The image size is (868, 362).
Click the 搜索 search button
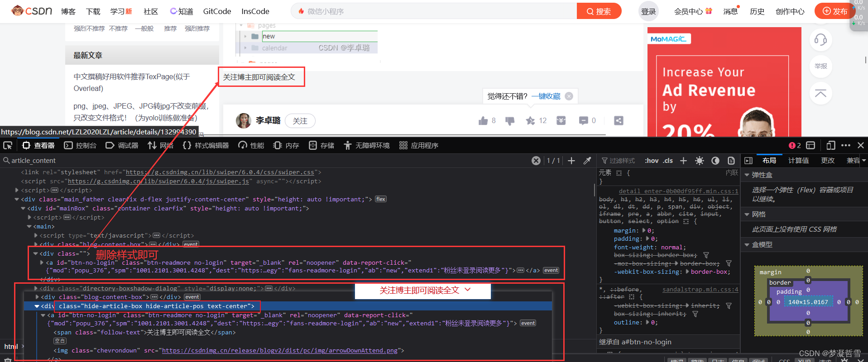(599, 11)
